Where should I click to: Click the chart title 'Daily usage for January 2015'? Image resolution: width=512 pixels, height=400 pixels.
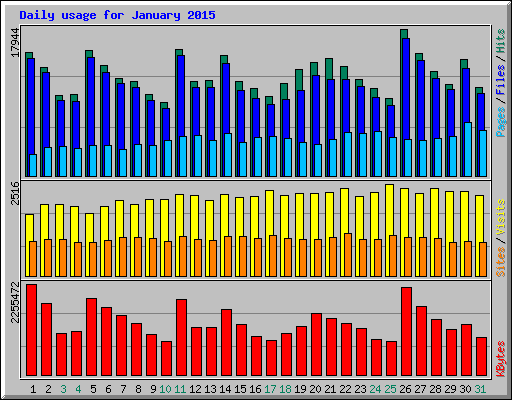tap(117, 15)
